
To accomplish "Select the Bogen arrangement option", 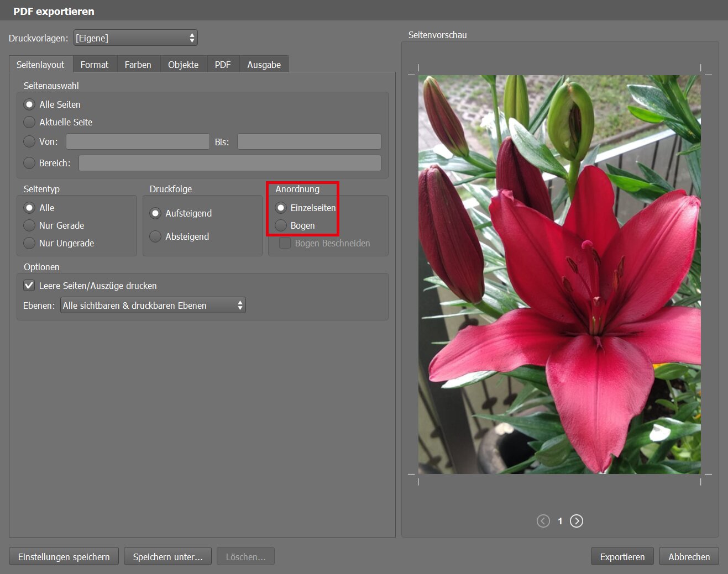I will tap(281, 225).
